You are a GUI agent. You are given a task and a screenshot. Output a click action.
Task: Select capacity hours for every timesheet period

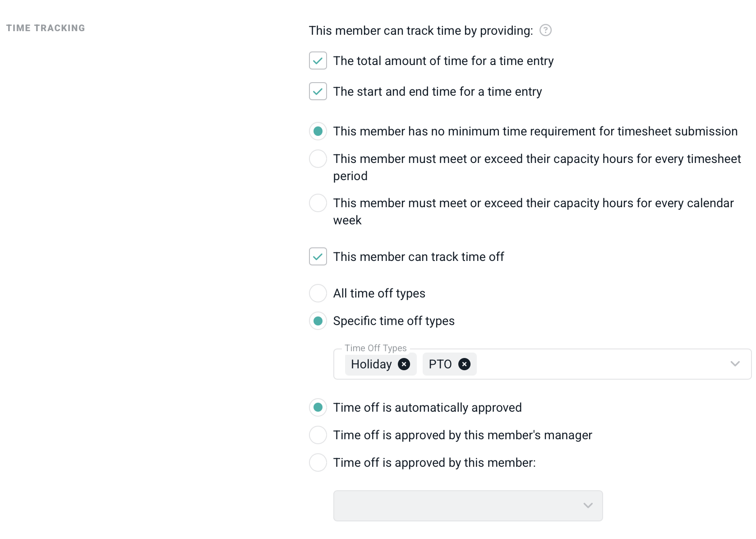tap(318, 159)
